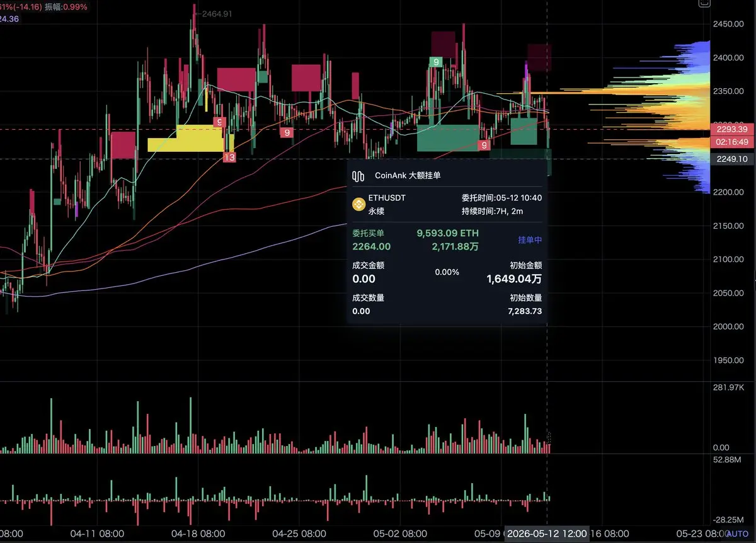The height and width of the screenshot is (543, 756).
Task: Click the 挂单中 status text
Action: pyautogui.click(x=530, y=240)
